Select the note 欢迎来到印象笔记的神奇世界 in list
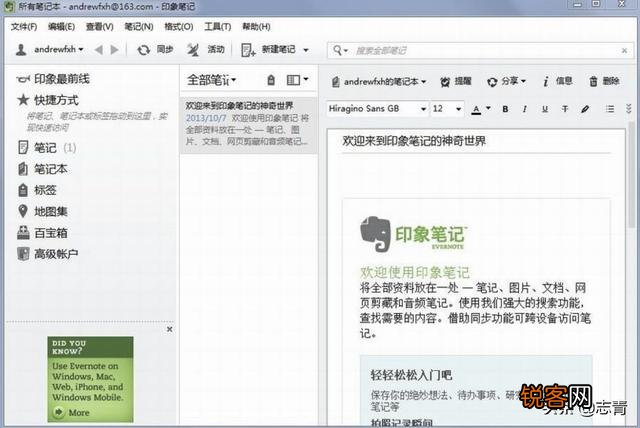Image resolution: width=640 pixels, height=428 pixels. [249, 124]
